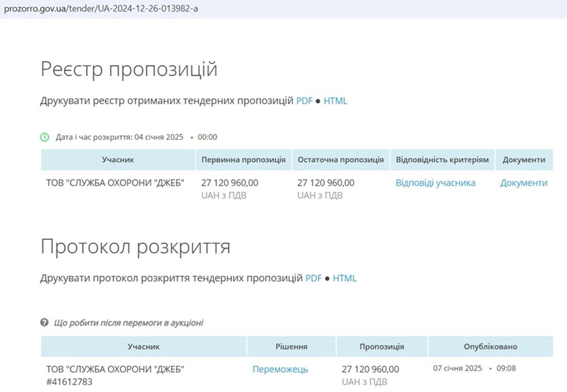Click the 'Переможець' decision link
567x392 pixels.
280,369
